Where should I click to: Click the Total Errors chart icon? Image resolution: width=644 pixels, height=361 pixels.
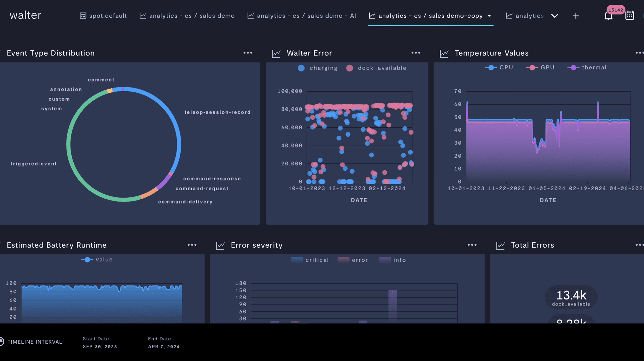tap(500, 245)
